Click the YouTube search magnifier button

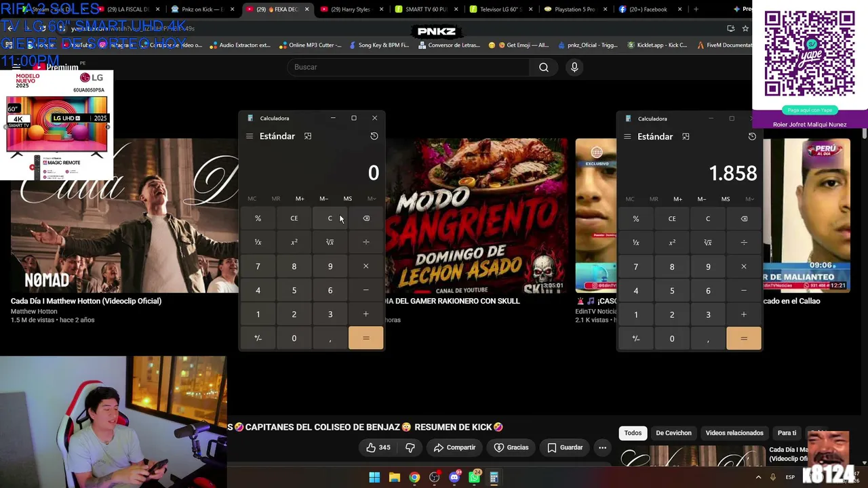point(544,67)
